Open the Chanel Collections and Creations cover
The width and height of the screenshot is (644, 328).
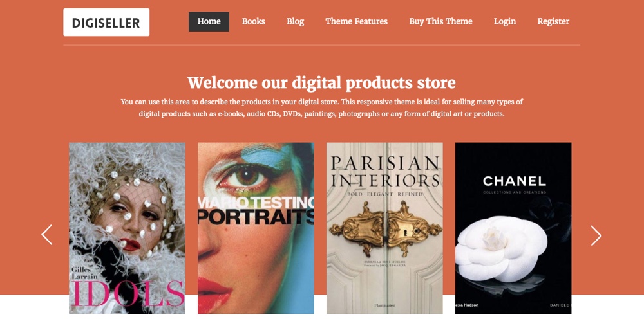pyautogui.click(x=513, y=228)
